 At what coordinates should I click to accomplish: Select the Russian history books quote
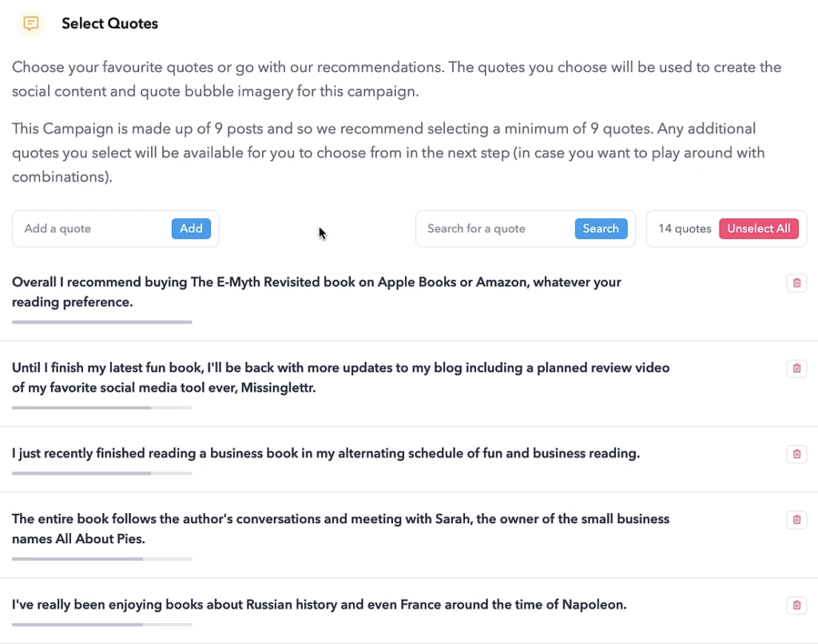point(320,604)
